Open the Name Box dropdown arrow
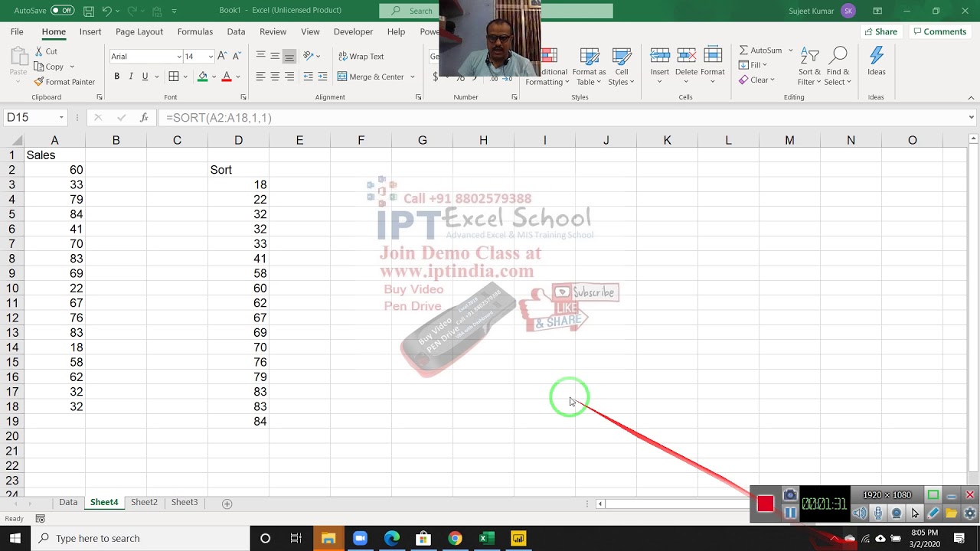Viewport: 980px width, 551px height. pos(60,118)
